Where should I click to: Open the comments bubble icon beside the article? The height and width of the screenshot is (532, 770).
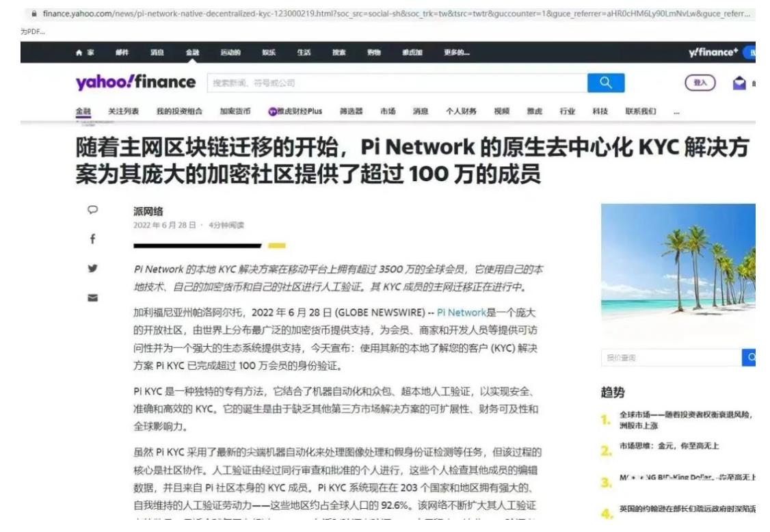[x=92, y=210]
